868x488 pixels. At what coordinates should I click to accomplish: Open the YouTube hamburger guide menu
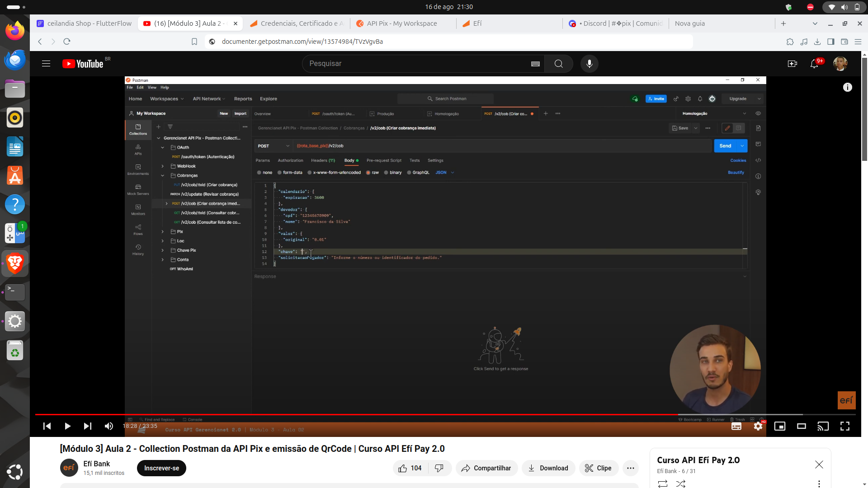[46, 64]
